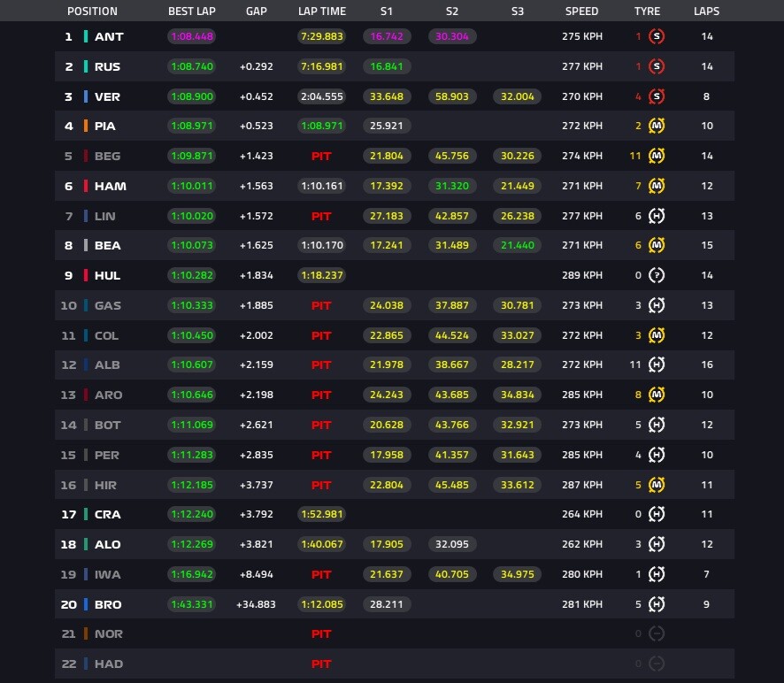Click HAM's medium tyre icon
This screenshot has height=683, width=784.
pos(656,186)
